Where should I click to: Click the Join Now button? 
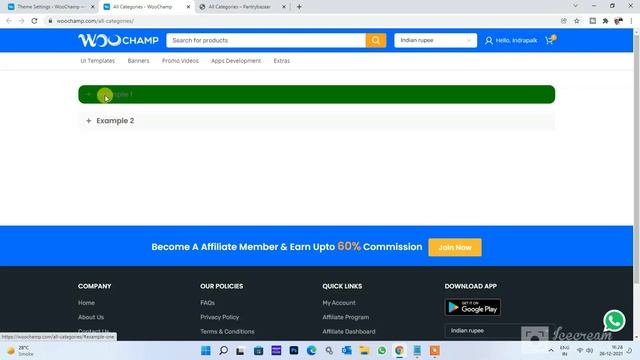coord(455,247)
